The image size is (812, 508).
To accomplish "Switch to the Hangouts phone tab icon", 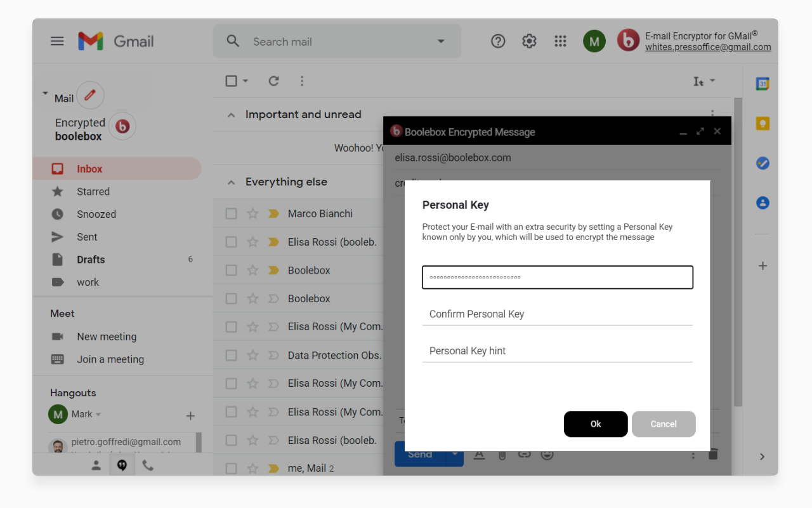I will point(148,465).
